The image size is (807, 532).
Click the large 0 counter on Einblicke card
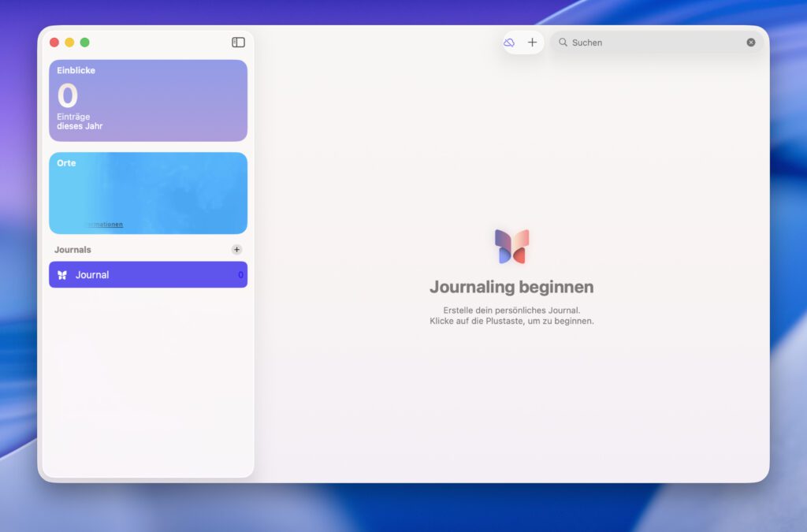click(66, 96)
